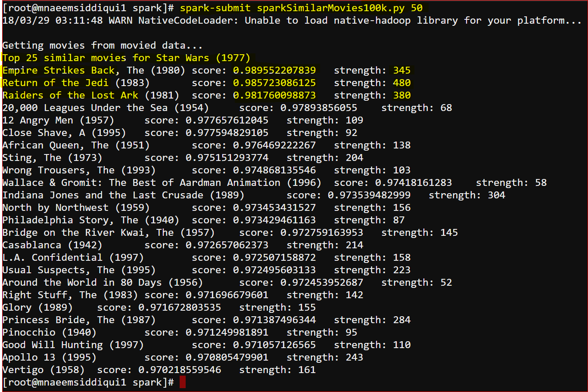Image resolution: width=588 pixels, height=392 pixels.
Task: Click the highlighted strength value 480
Action: (401, 83)
